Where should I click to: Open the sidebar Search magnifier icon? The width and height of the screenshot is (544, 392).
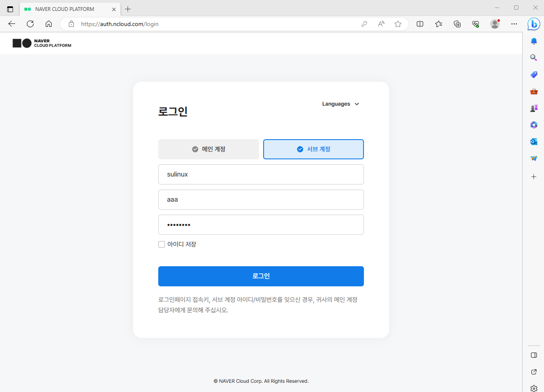click(x=534, y=58)
